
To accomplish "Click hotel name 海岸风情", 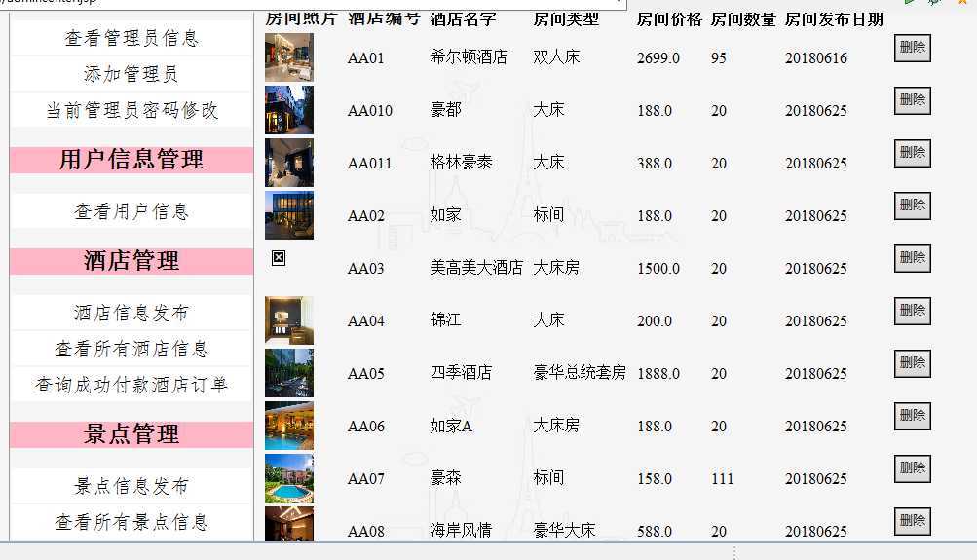I will click(461, 531).
